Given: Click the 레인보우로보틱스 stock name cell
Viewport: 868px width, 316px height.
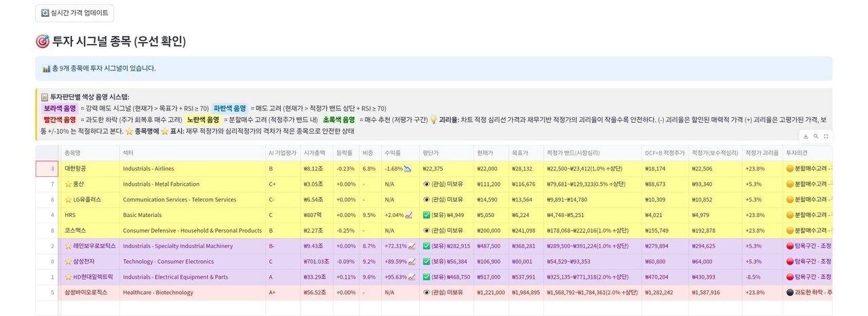Looking at the screenshot, I should (x=89, y=246).
